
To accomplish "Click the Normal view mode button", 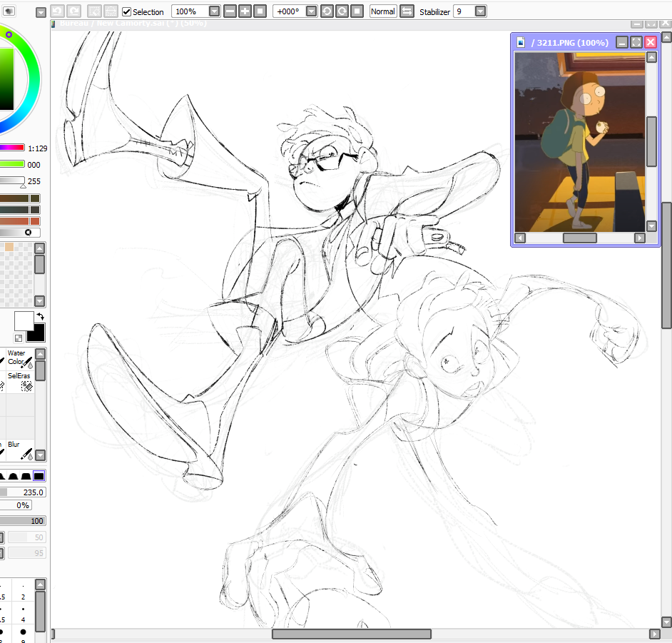I will (x=383, y=11).
